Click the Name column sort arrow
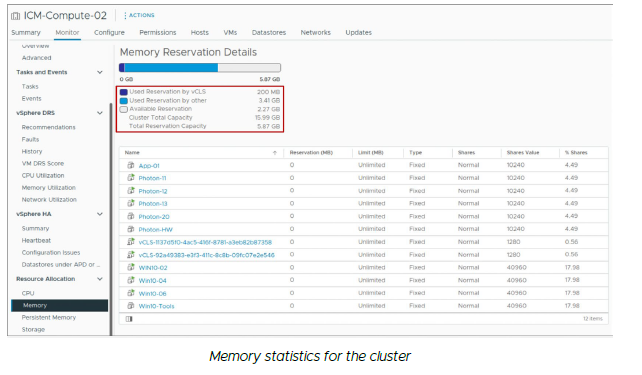Viewport: 642px width, 375px height. [275, 153]
